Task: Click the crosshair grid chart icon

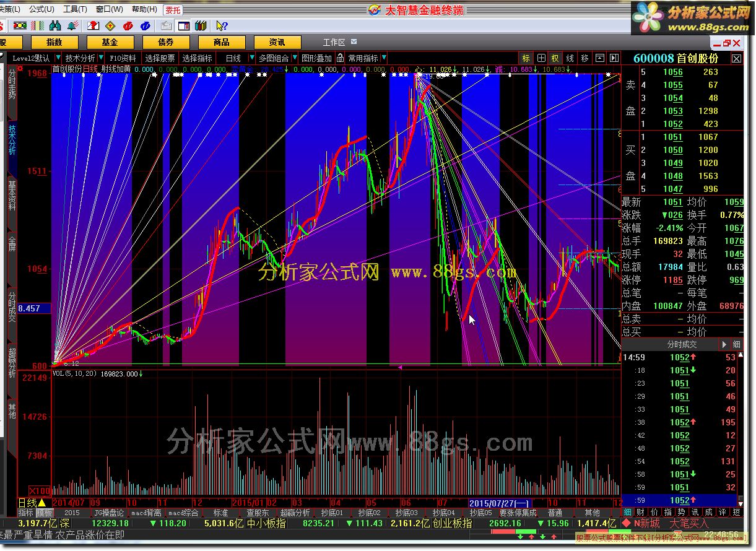Action: pyautogui.click(x=541, y=58)
